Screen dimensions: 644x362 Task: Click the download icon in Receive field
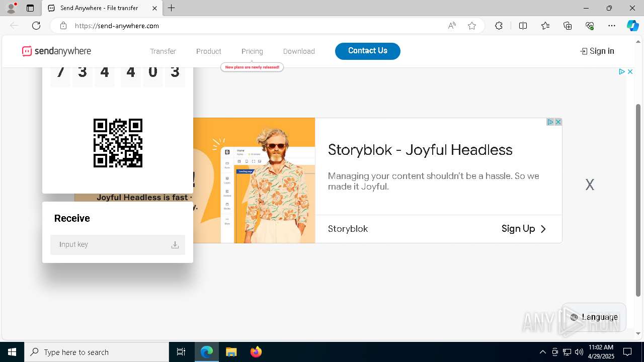pos(175,245)
